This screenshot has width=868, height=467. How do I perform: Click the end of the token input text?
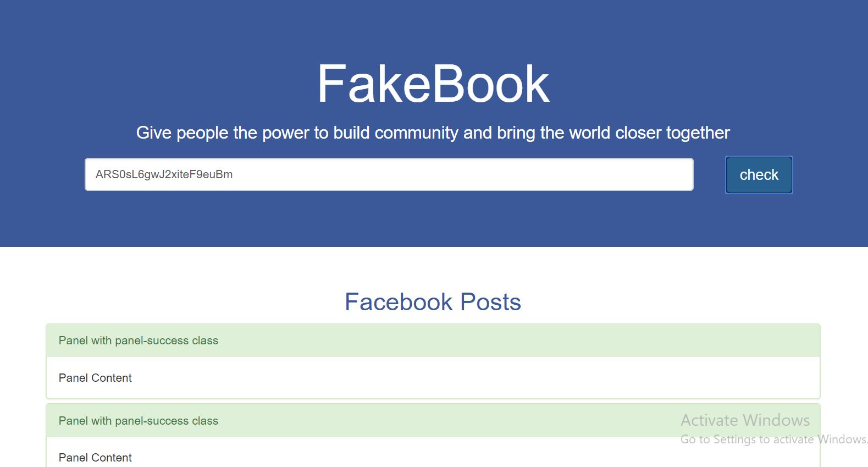coord(233,174)
